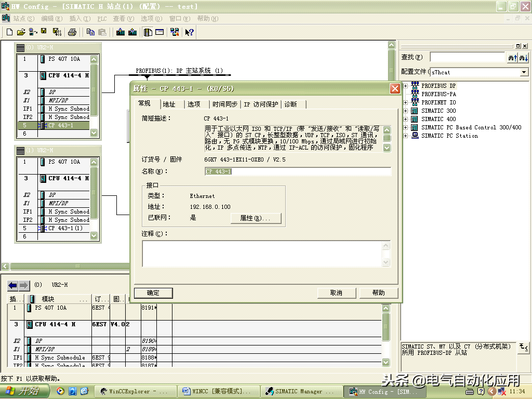Click the context Help arrow icon
The width and height of the screenshot is (532, 399).
(x=189, y=32)
